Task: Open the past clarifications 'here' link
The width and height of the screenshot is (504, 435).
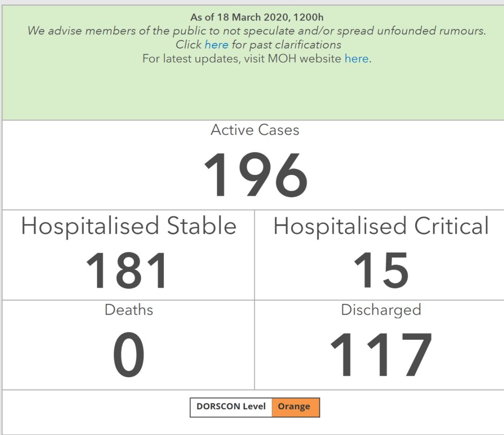Action: [216, 45]
